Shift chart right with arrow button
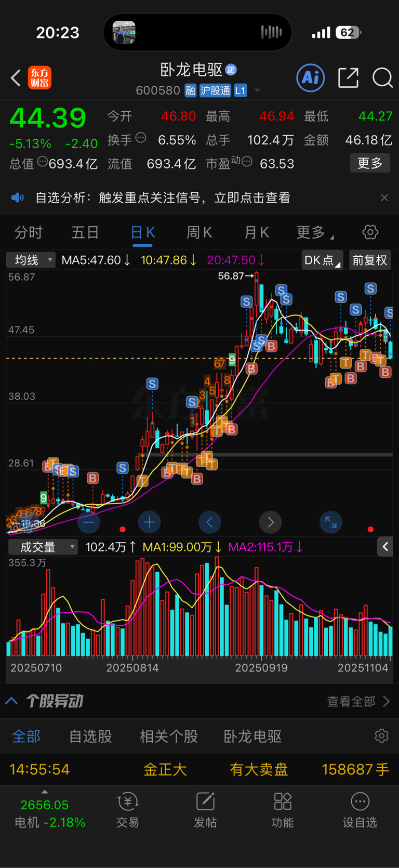Screen dimensions: 399x868 click(x=270, y=522)
